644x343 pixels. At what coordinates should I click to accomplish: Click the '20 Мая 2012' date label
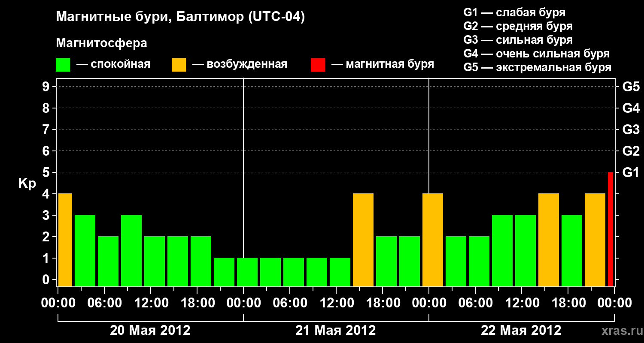pos(150,330)
